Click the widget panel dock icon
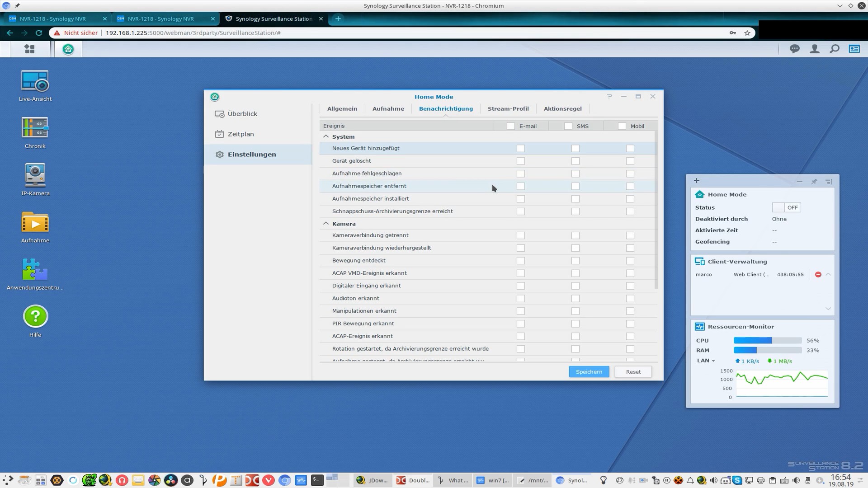The width and height of the screenshot is (868, 488). point(828,181)
